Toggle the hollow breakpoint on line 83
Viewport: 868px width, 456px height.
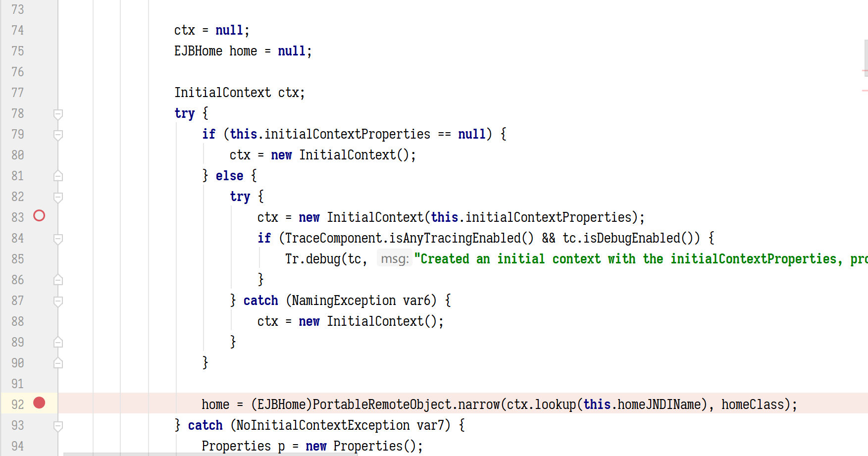tap(39, 216)
